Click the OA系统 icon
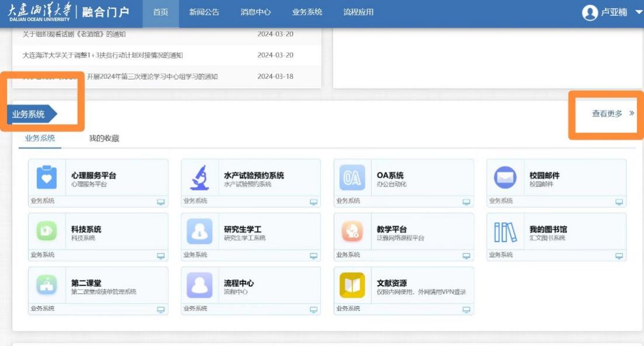Viewport: 644px width, 346px height. tap(352, 178)
